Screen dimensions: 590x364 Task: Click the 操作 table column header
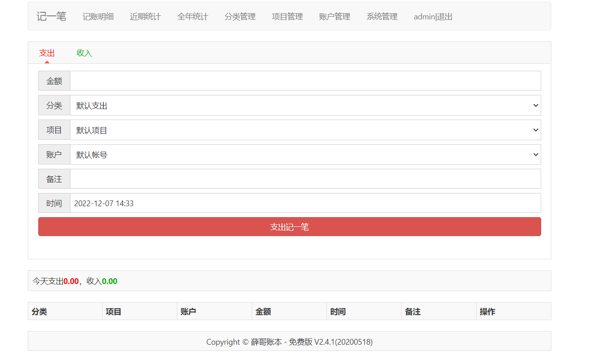pos(487,311)
